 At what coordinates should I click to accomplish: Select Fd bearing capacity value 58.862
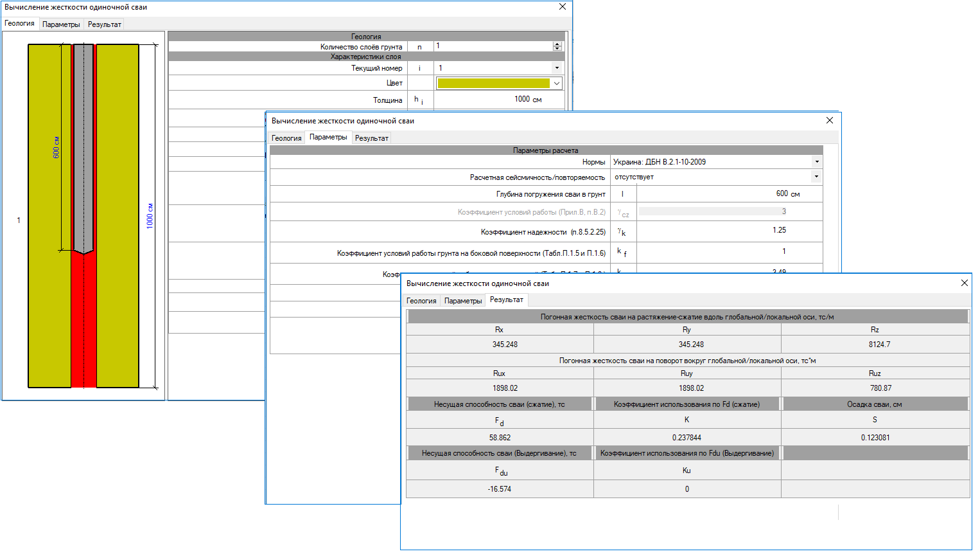[x=500, y=438]
